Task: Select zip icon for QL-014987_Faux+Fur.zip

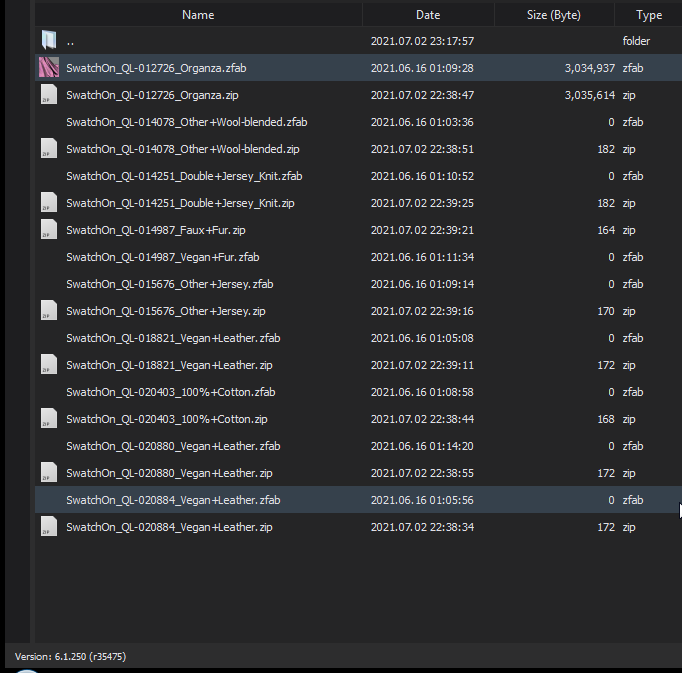Action: [49, 229]
